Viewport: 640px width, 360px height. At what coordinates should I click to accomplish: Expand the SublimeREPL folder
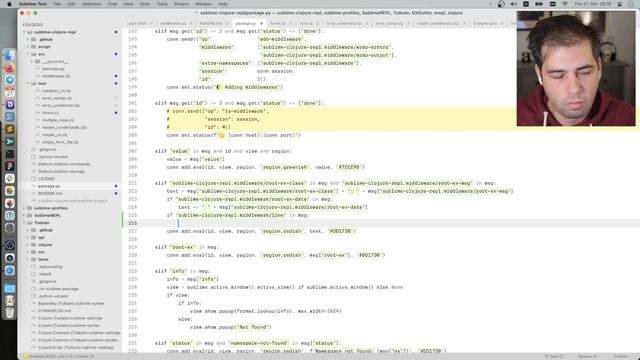(24, 215)
